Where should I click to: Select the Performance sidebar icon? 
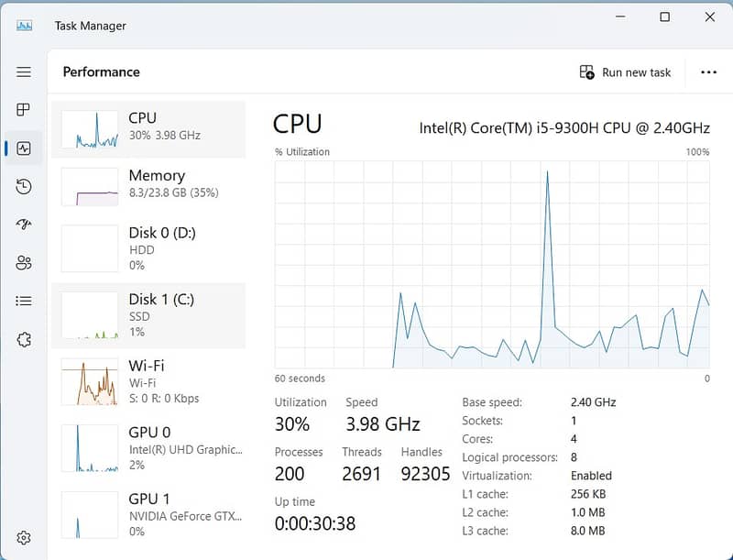click(x=24, y=148)
